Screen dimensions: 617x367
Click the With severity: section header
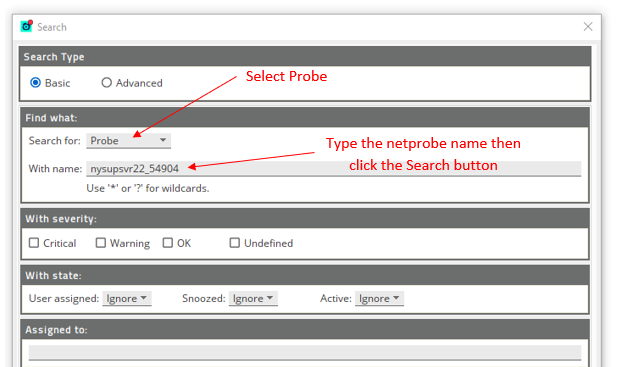pyautogui.click(x=305, y=219)
